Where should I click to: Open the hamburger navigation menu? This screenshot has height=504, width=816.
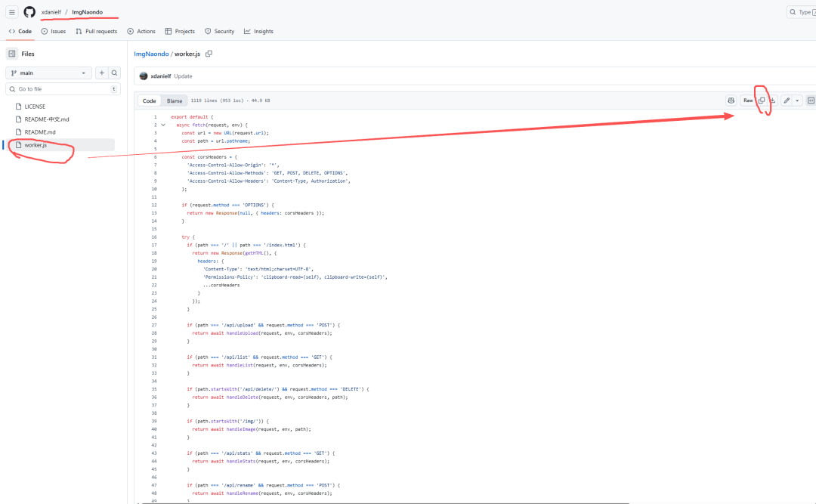pyautogui.click(x=12, y=12)
